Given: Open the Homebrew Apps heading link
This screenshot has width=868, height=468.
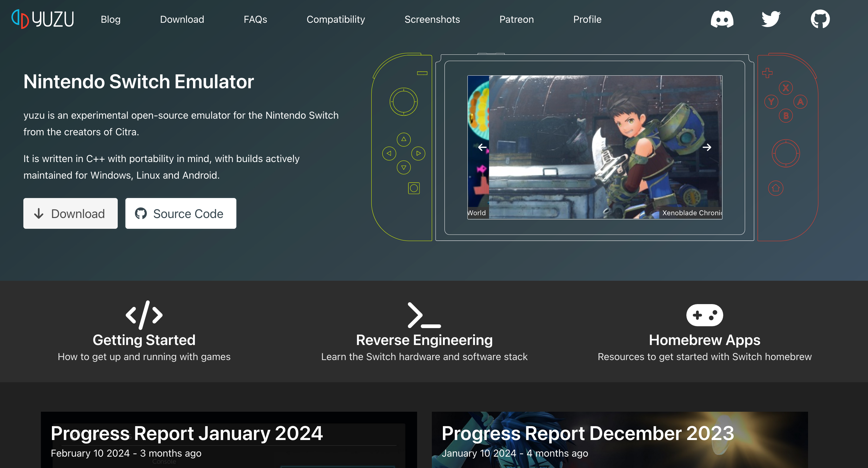Looking at the screenshot, I should tap(704, 340).
